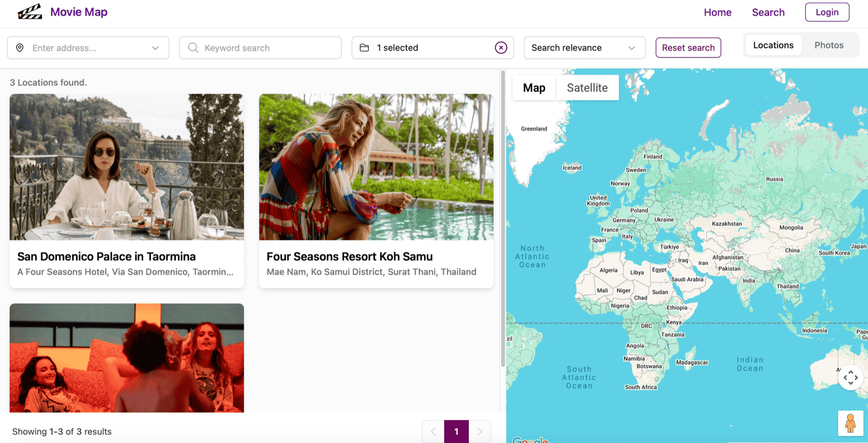Click the Movie Map clapperboard logo
868x443 pixels.
(30, 11)
